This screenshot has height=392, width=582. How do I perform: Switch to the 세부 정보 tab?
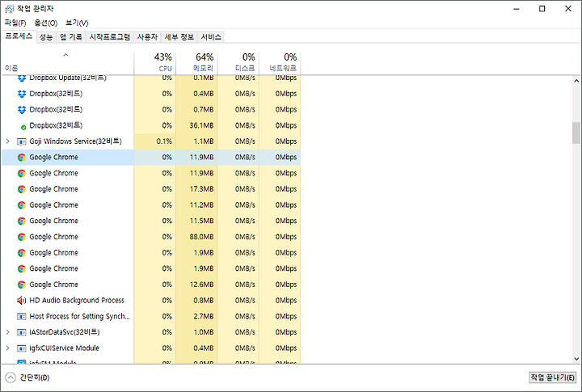pos(179,37)
